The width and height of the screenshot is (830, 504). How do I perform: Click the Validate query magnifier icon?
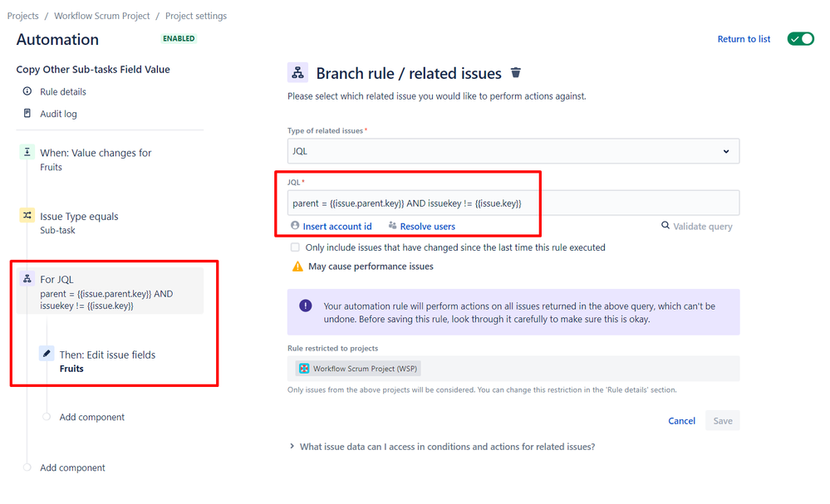click(x=665, y=226)
